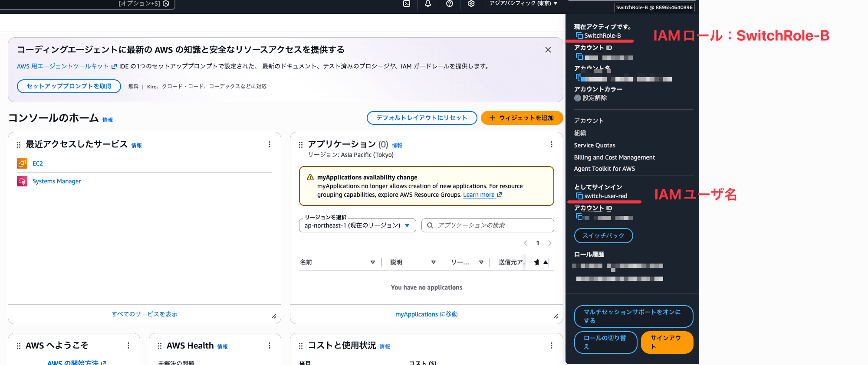Click the アカウントカラー 設定解除 color swatch
The height and width of the screenshot is (365, 868).
pyautogui.click(x=578, y=98)
